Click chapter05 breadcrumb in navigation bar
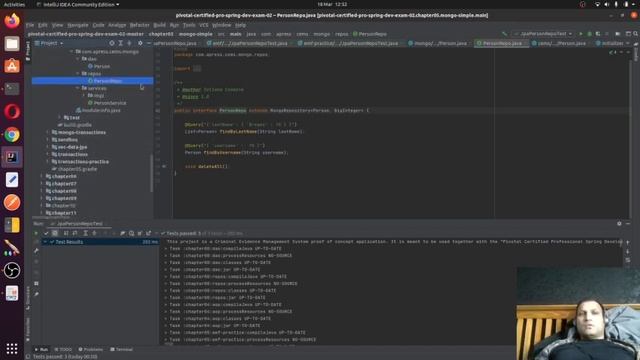The width and height of the screenshot is (640, 360). [161, 34]
